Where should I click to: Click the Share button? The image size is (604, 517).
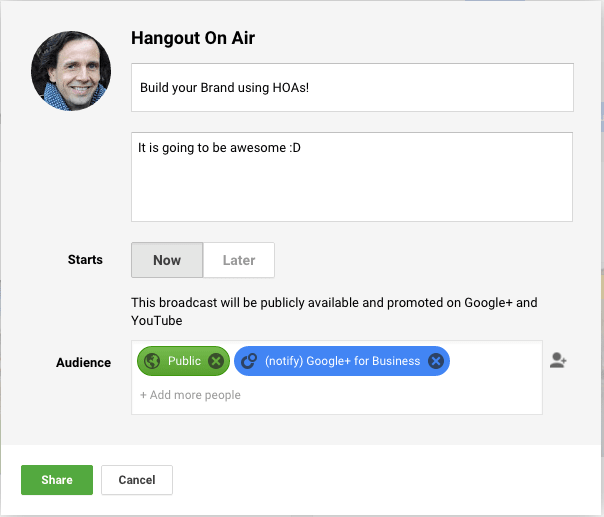pos(57,480)
